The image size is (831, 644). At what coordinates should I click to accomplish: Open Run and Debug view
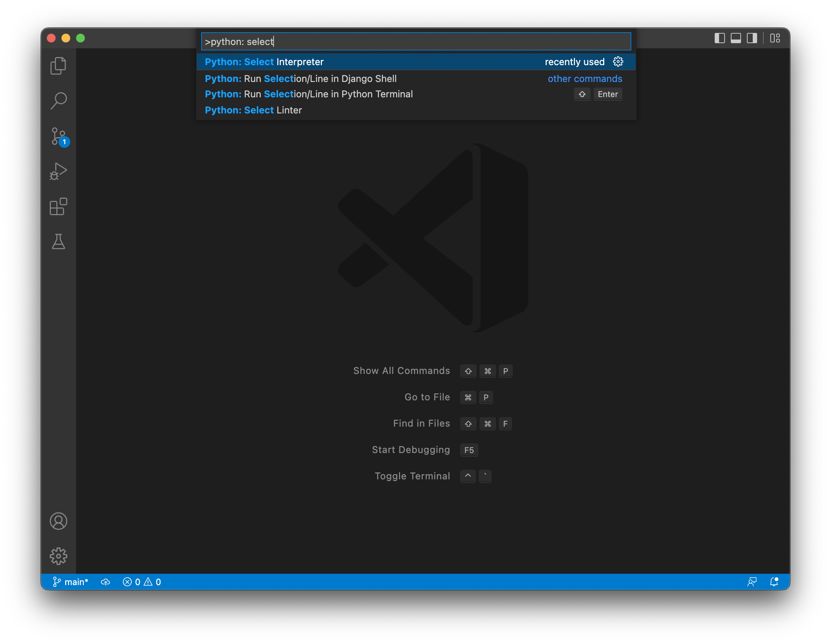(58, 171)
